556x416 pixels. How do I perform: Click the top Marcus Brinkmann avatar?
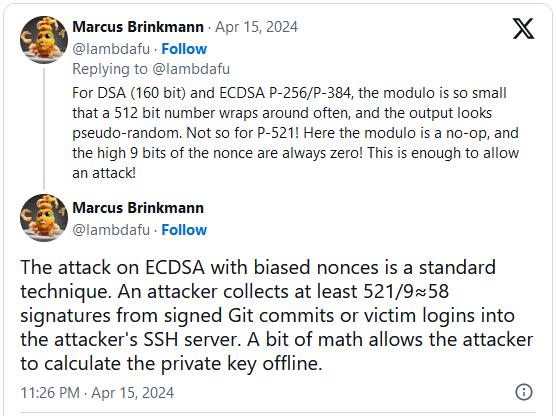[44, 39]
